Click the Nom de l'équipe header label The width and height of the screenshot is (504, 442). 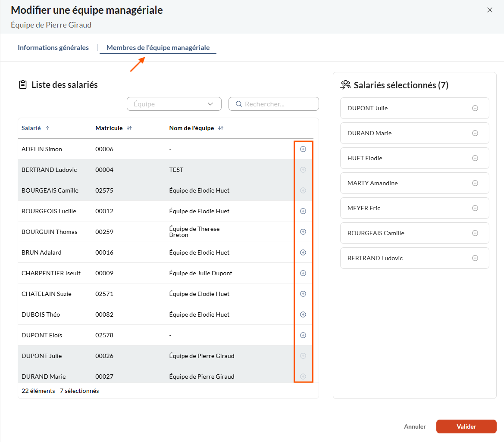pyautogui.click(x=191, y=128)
